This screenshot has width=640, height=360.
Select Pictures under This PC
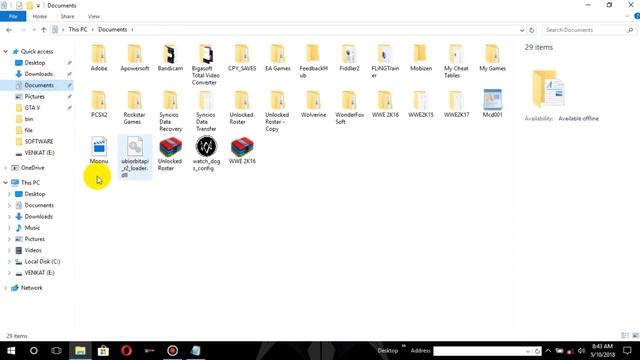pos(35,239)
